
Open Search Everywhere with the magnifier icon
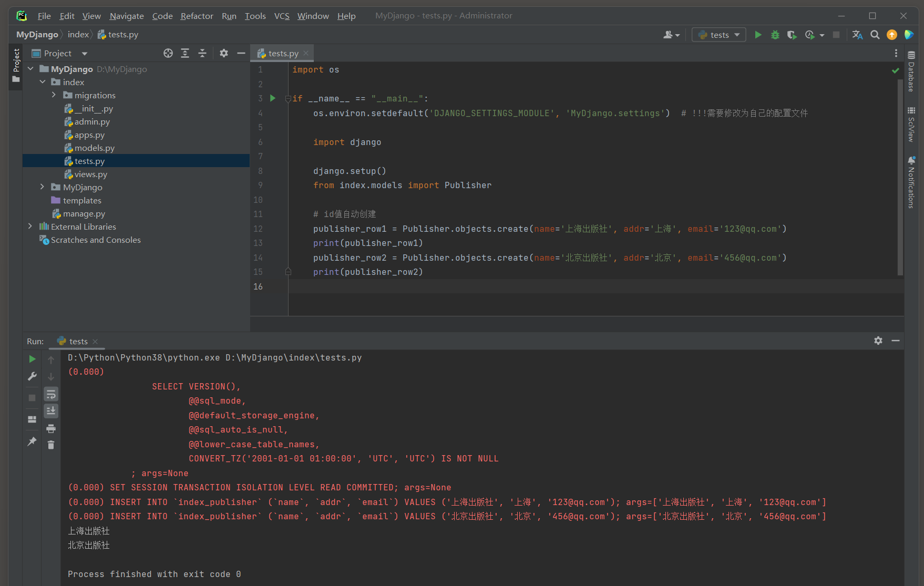pyautogui.click(x=875, y=35)
